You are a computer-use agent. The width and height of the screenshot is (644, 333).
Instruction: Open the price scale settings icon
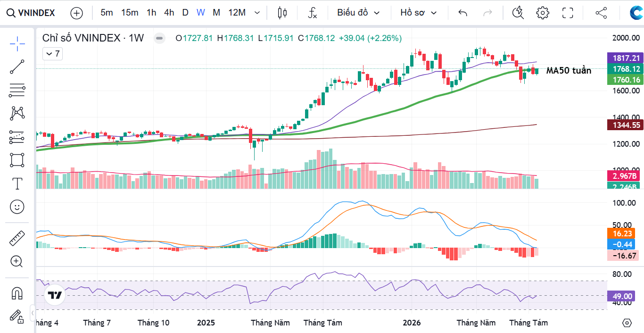pyautogui.click(x=627, y=323)
